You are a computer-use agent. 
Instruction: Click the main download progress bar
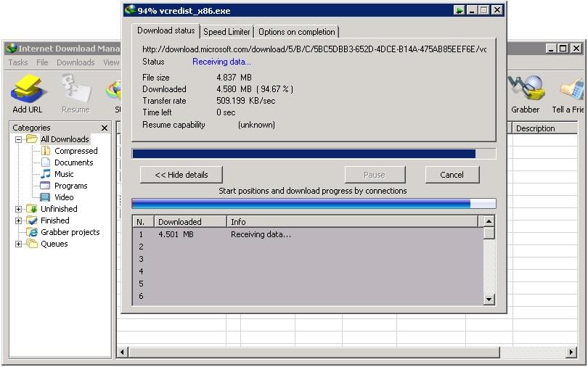pyautogui.click(x=314, y=154)
